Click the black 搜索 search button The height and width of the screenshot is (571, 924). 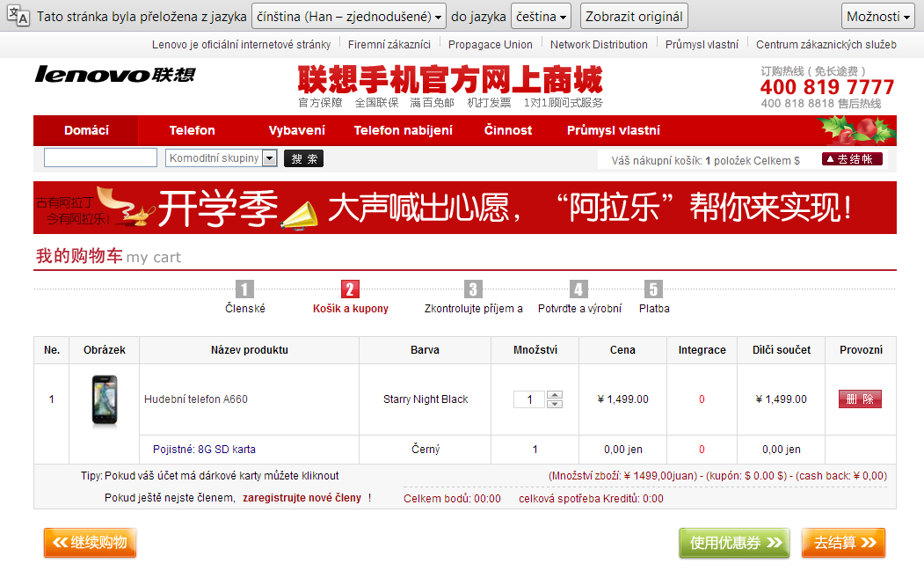click(x=303, y=158)
